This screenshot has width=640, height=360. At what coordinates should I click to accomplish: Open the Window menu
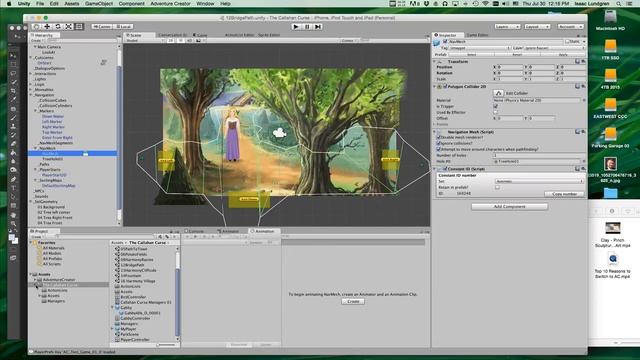pos(205,4)
